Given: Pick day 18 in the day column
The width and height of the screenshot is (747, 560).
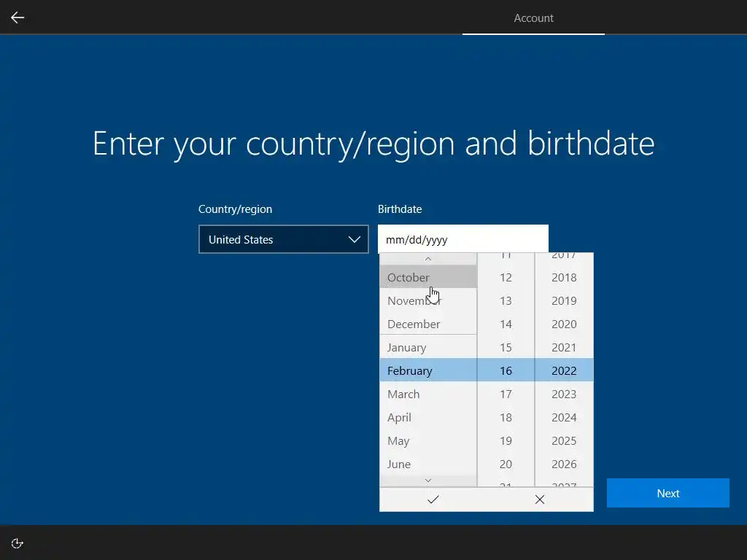Looking at the screenshot, I should pyautogui.click(x=506, y=417).
